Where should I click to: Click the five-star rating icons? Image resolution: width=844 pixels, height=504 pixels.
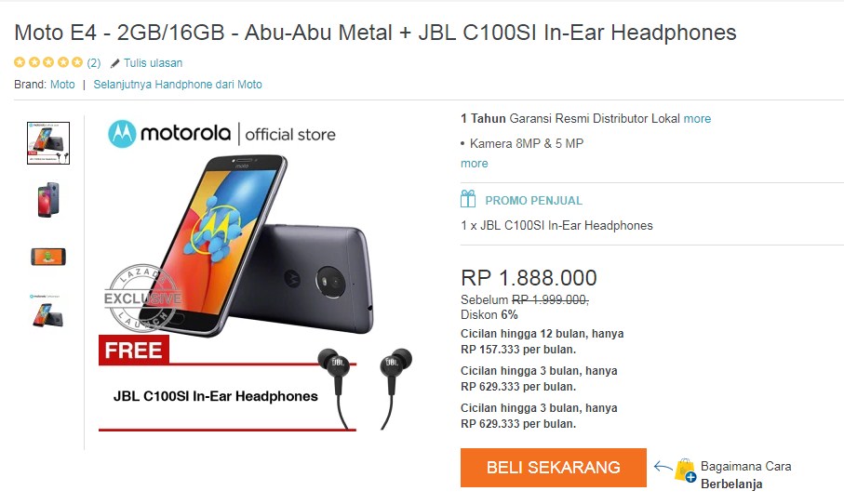[x=48, y=62]
